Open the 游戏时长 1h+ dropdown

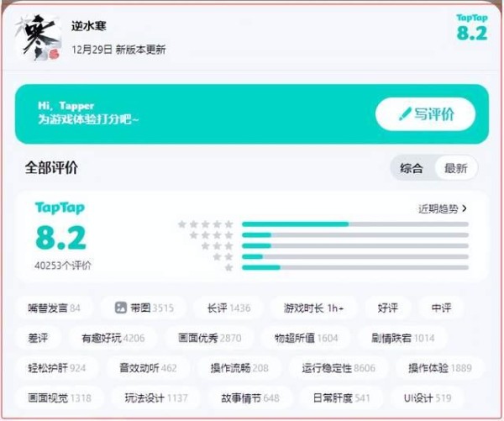pos(313,308)
